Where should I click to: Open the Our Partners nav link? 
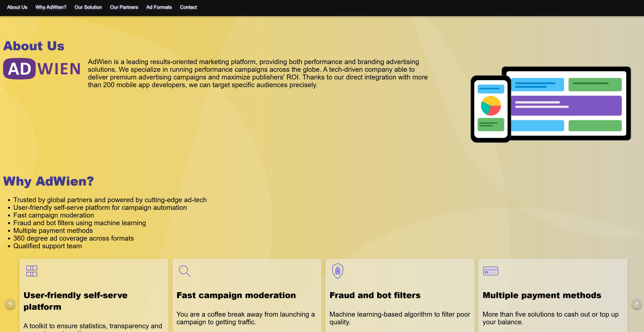(x=124, y=7)
